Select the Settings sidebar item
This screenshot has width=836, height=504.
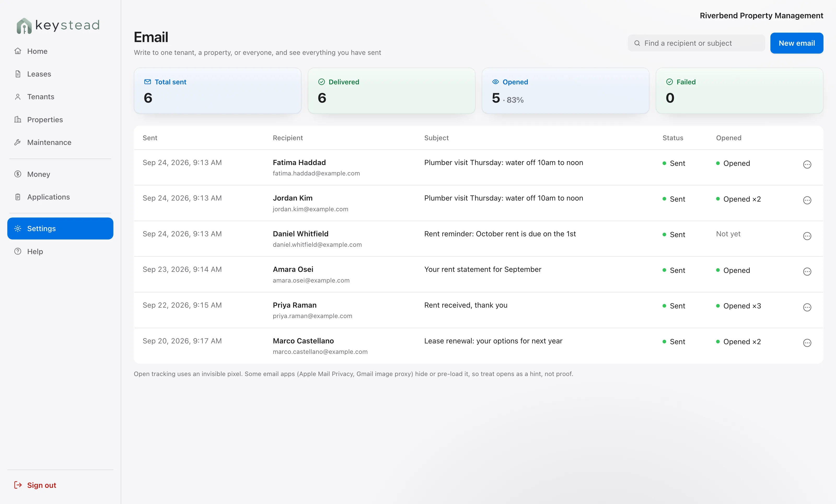click(x=60, y=228)
